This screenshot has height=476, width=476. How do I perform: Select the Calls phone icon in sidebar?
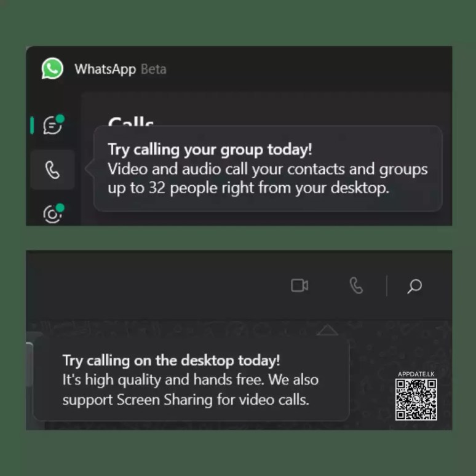pyautogui.click(x=52, y=170)
